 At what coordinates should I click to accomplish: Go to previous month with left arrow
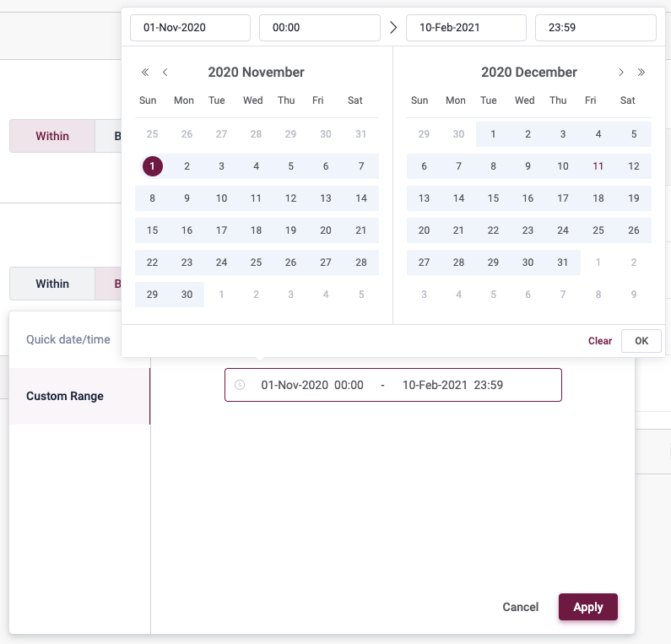[x=165, y=72]
